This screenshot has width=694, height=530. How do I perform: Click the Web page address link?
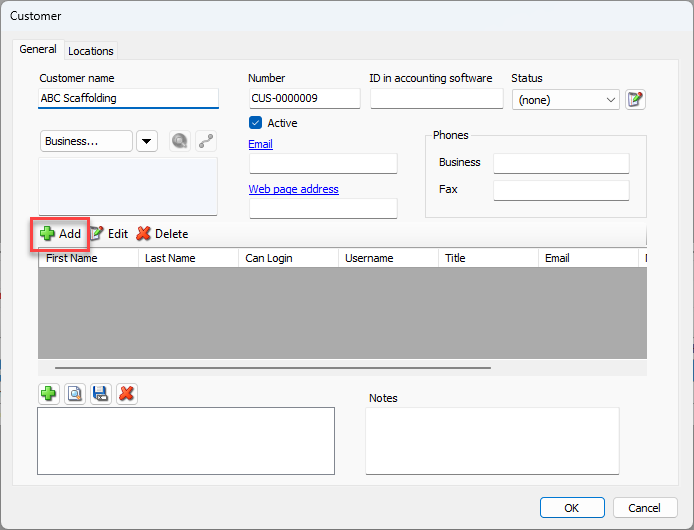point(293,189)
